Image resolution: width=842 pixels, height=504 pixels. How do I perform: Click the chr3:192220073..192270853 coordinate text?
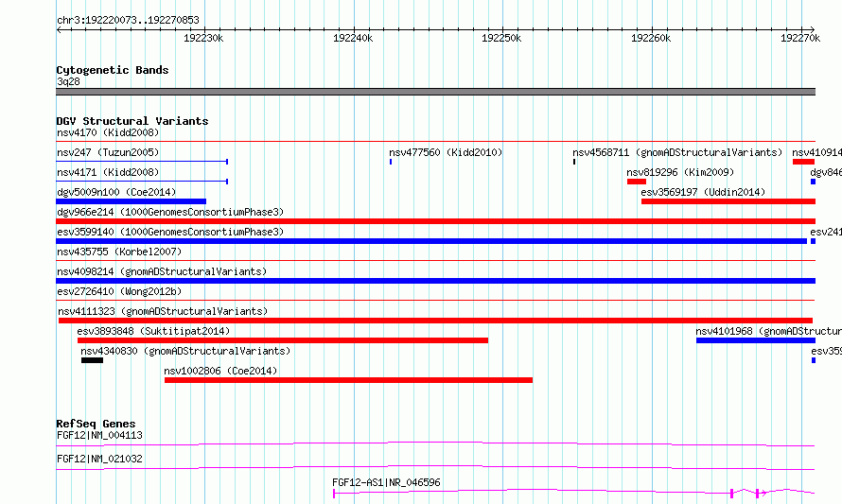point(128,20)
